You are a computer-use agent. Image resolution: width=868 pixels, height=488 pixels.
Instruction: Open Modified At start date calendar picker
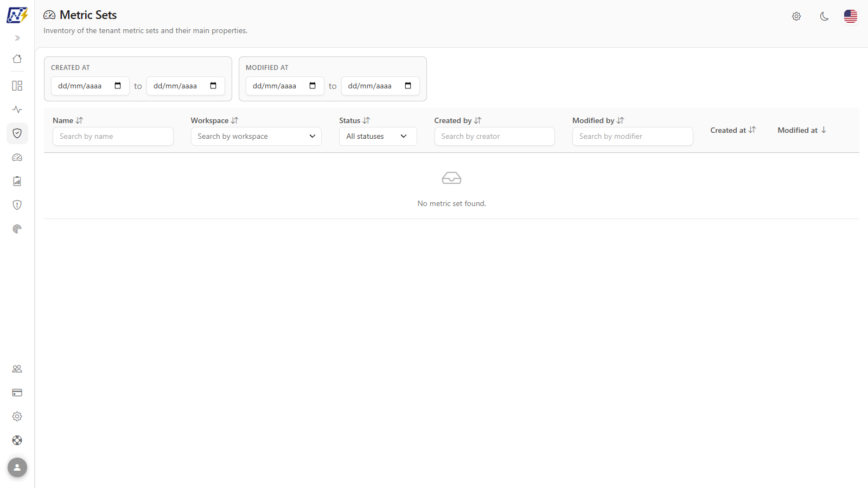[312, 86]
